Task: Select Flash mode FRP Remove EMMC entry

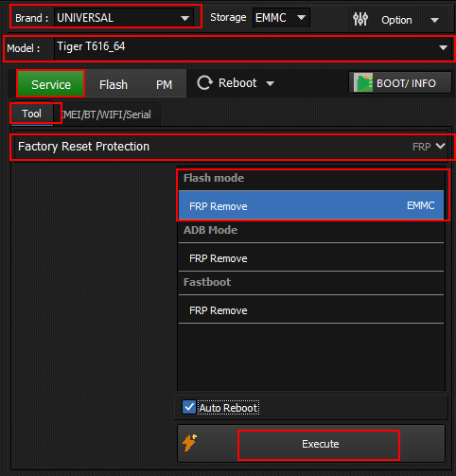Action: point(311,204)
